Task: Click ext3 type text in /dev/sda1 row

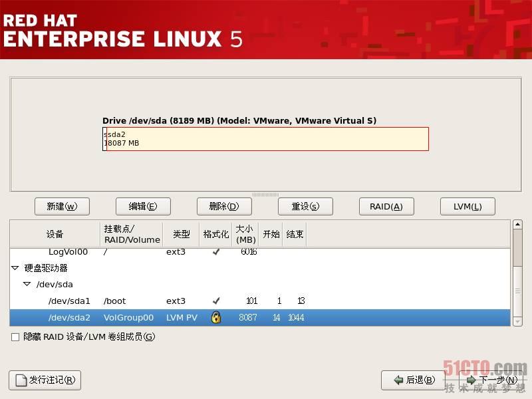Action: point(176,301)
